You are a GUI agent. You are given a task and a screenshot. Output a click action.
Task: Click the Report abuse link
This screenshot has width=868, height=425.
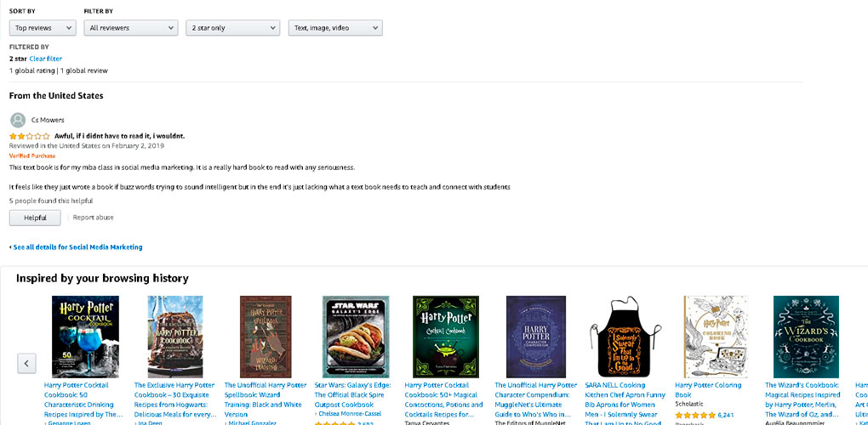coord(93,218)
